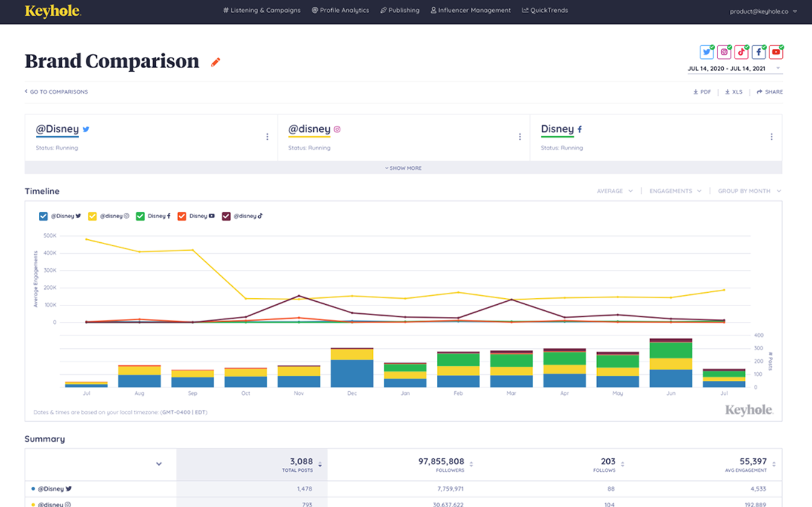Open the @Disney Twitter card three-dot menu
Image resolution: width=812 pixels, height=507 pixels.
point(267,137)
